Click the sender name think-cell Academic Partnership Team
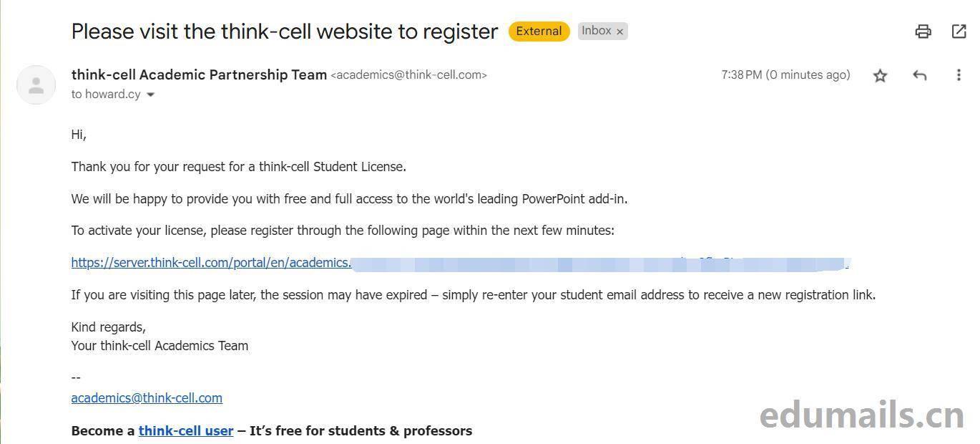 (x=199, y=75)
